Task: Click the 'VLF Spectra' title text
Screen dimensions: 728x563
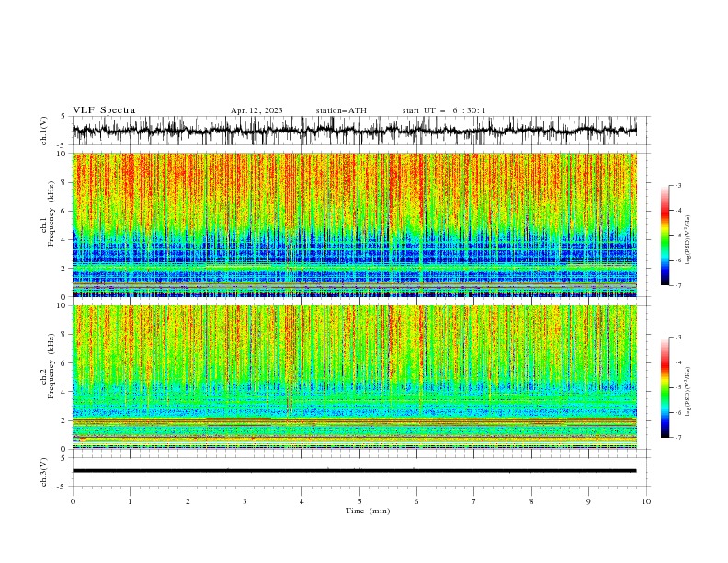Action: click(x=104, y=110)
